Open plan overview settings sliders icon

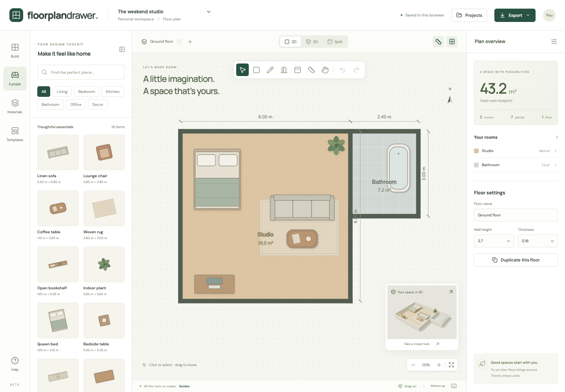pyautogui.click(x=554, y=42)
